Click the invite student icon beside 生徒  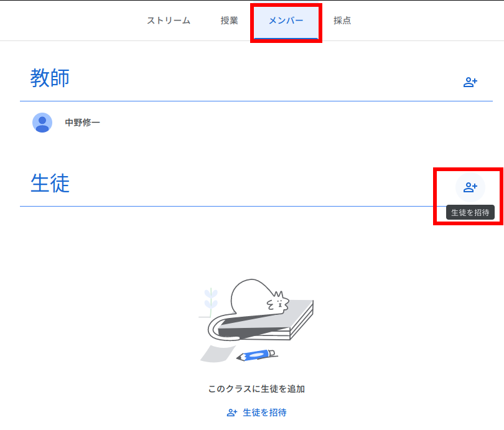point(470,187)
